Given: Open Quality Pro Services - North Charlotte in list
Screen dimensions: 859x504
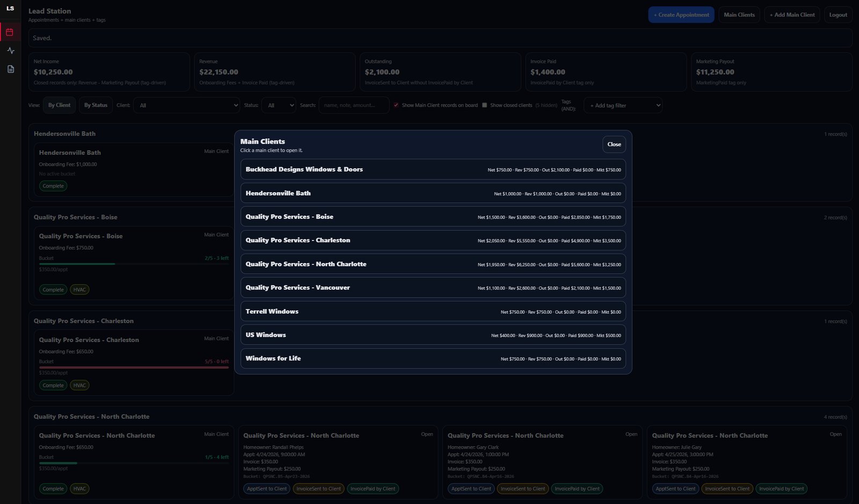Looking at the screenshot, I should (x=433, y=264).
